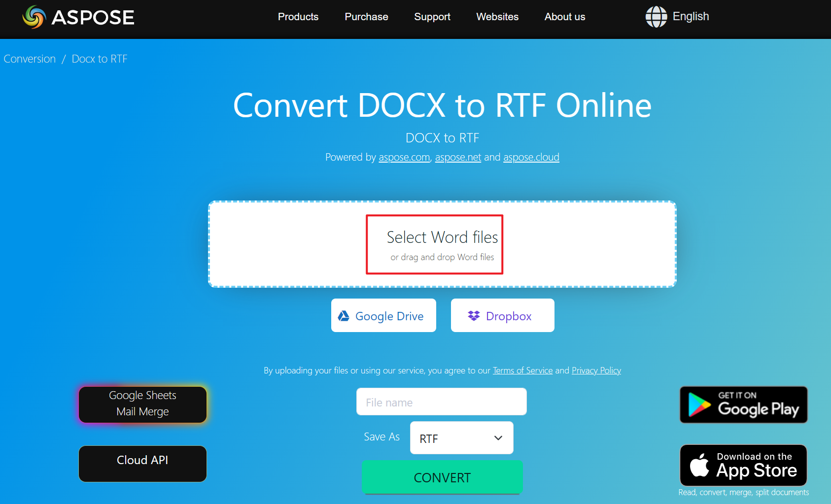
Task: Open the Privacy Policy link
Action: coord(596,370)
